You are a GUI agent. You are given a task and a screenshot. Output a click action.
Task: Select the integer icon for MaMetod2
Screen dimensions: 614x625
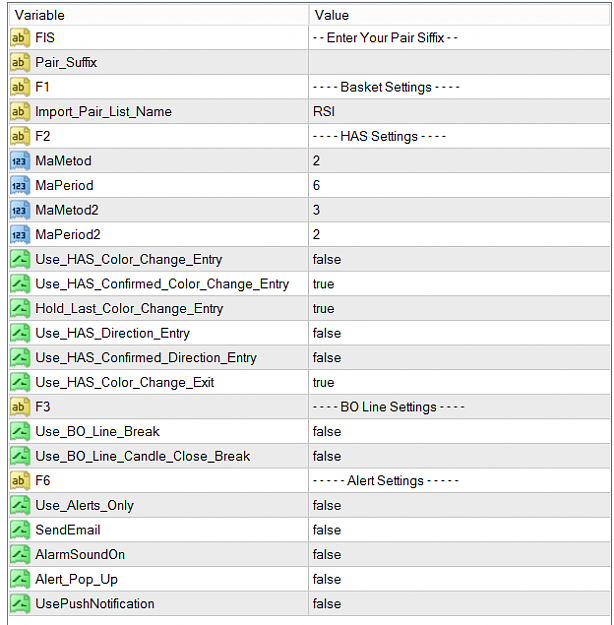tap(20, 210)
